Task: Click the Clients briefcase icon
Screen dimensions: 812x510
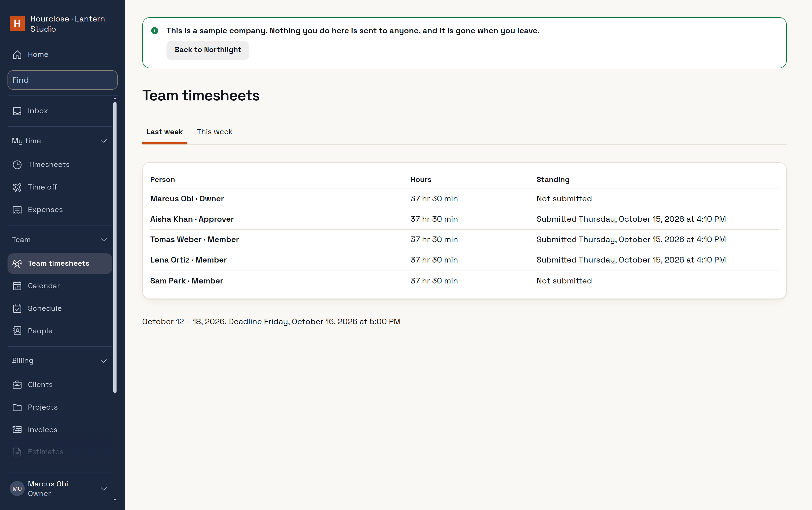Action: [x=17, y=385]
